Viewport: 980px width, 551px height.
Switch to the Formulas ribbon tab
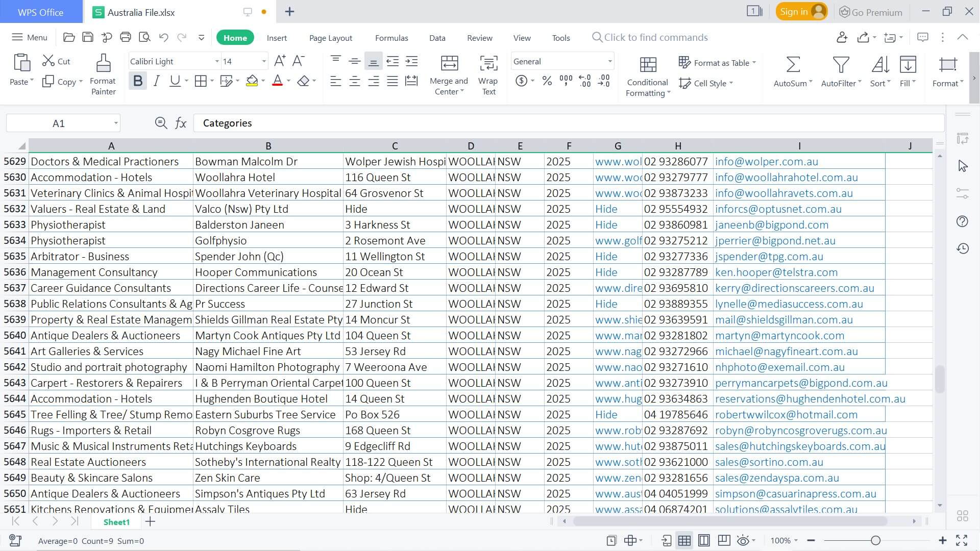pyautogui.click(x=391, y=37)
